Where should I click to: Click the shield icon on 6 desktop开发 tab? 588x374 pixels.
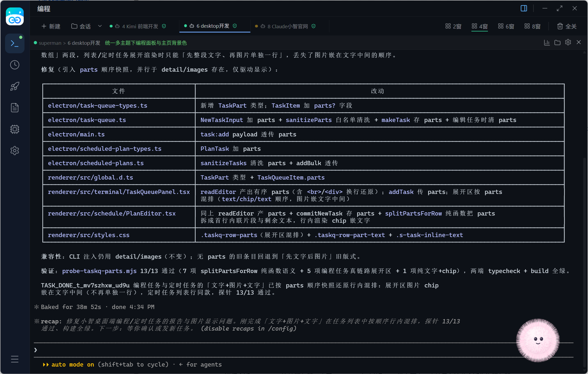(x=235, y=26)
